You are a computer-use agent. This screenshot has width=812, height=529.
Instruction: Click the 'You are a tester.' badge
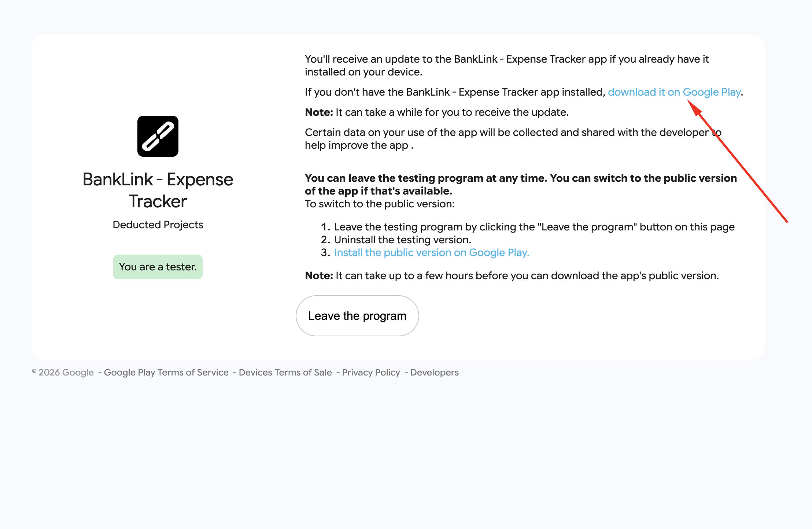pyautogui.click(x=158, y=267)
